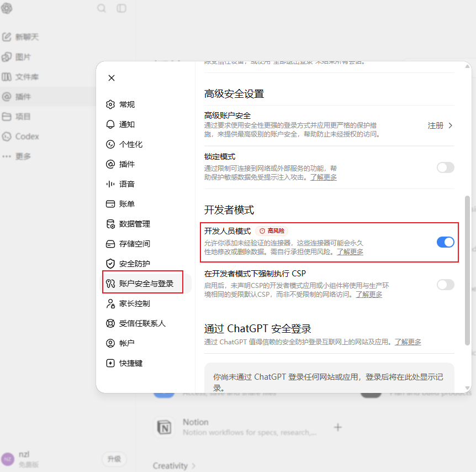The image size is (476, 472).
Task: Open 帐户 account person icon
Action: (x=110, y=343)
